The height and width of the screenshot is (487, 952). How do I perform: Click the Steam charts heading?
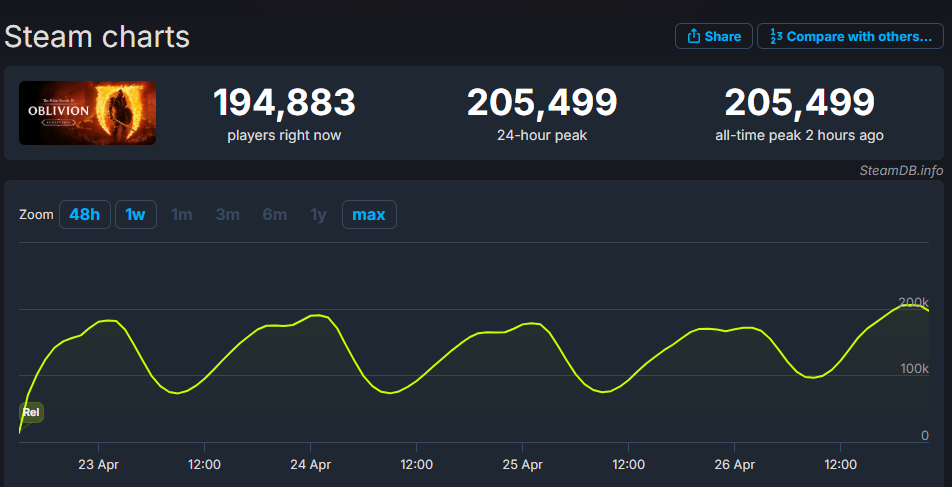tap(97, 37)
